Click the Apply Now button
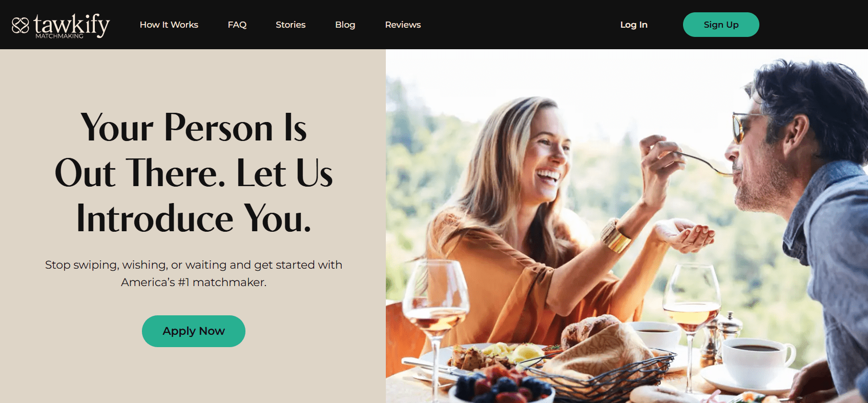This screenshot has width=868, height=403. point(194,331)
